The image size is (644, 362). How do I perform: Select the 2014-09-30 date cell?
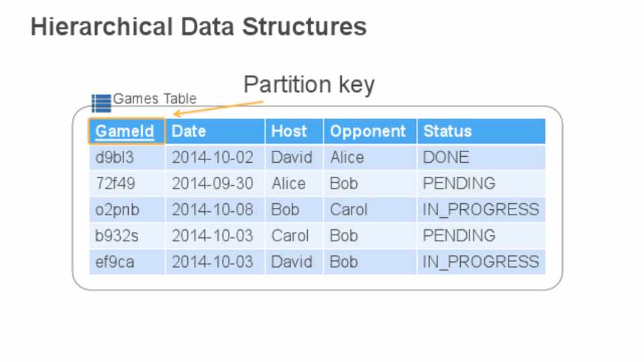pyautogui.click(x=213, y=184)
